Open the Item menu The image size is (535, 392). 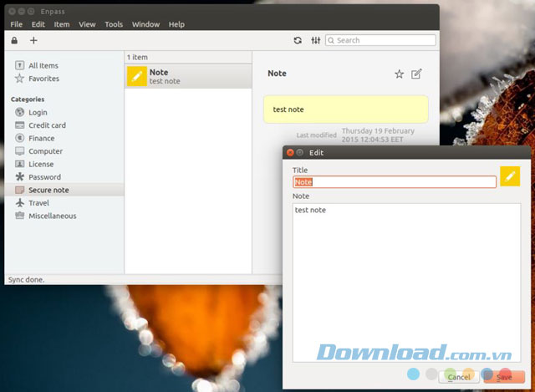62,24
